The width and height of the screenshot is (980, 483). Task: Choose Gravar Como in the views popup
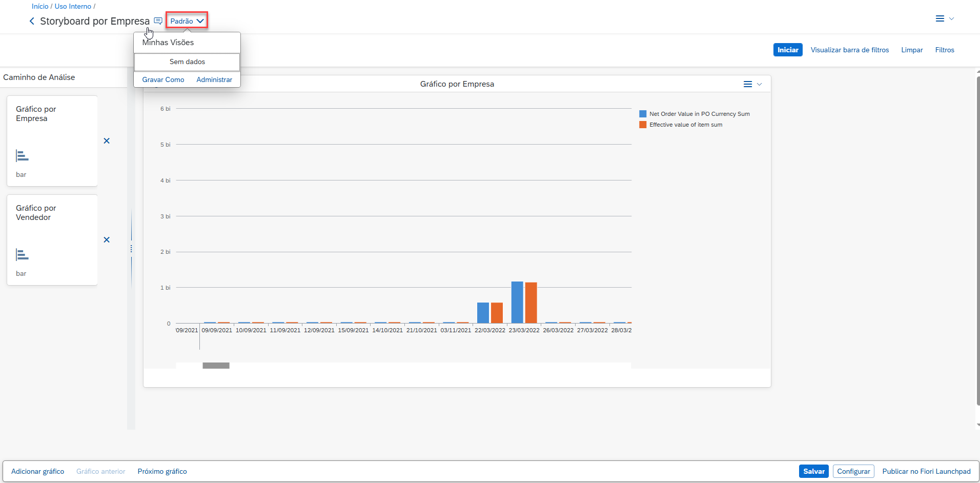(x=163, y=79)
